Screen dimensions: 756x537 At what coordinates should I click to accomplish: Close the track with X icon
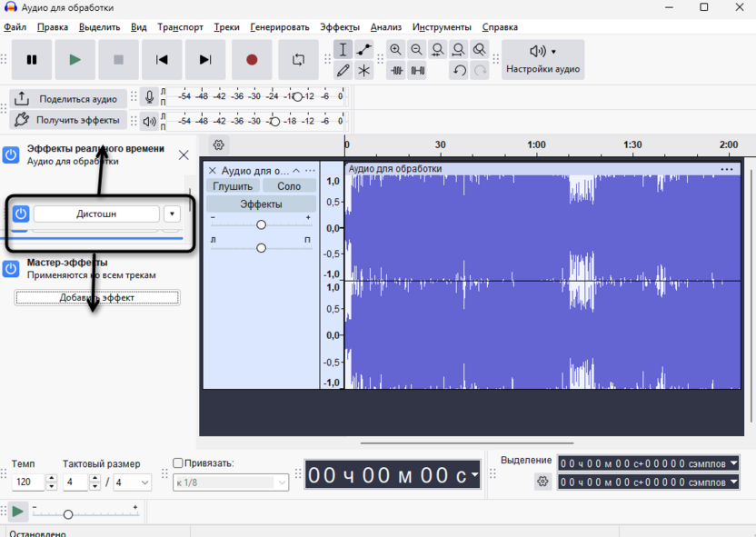click(x=212, y=171)
